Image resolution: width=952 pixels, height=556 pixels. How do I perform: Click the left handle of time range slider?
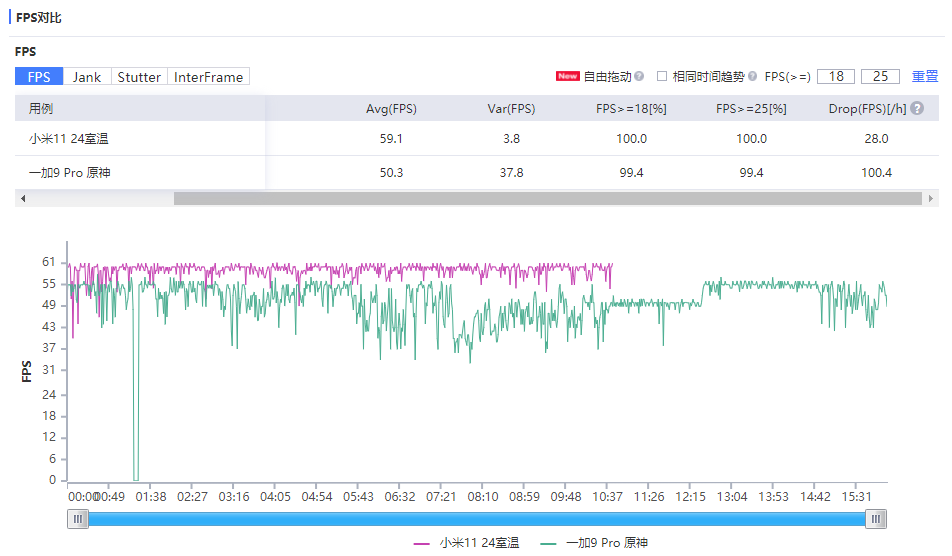pos(78,518)
